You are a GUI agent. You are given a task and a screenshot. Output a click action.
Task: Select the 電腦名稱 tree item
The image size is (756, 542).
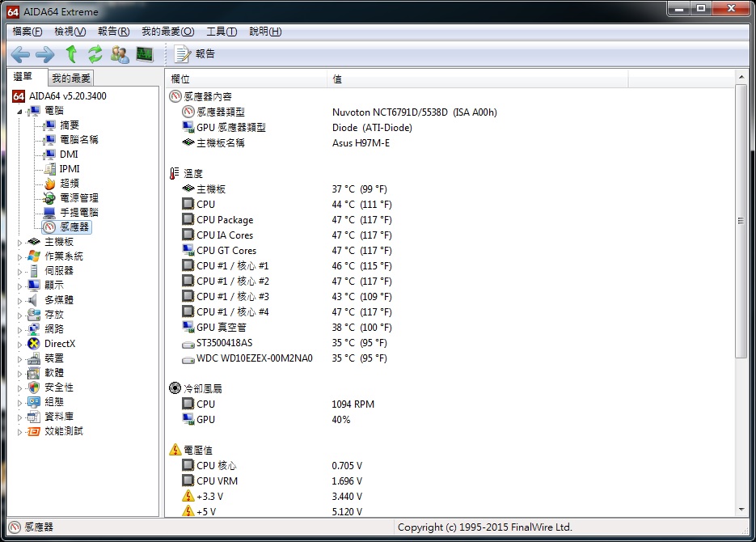78,140
